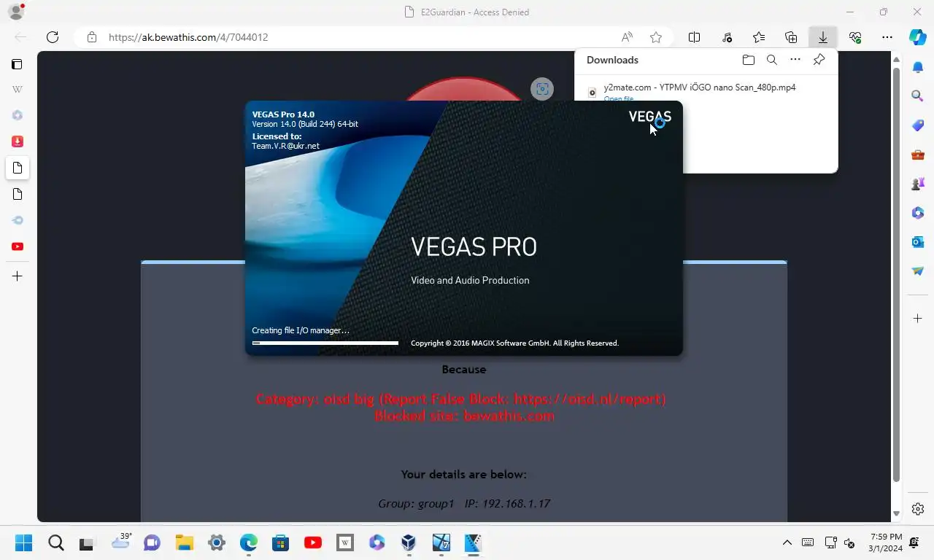Open sidebar Drop paper plane icon

[918, 271]
